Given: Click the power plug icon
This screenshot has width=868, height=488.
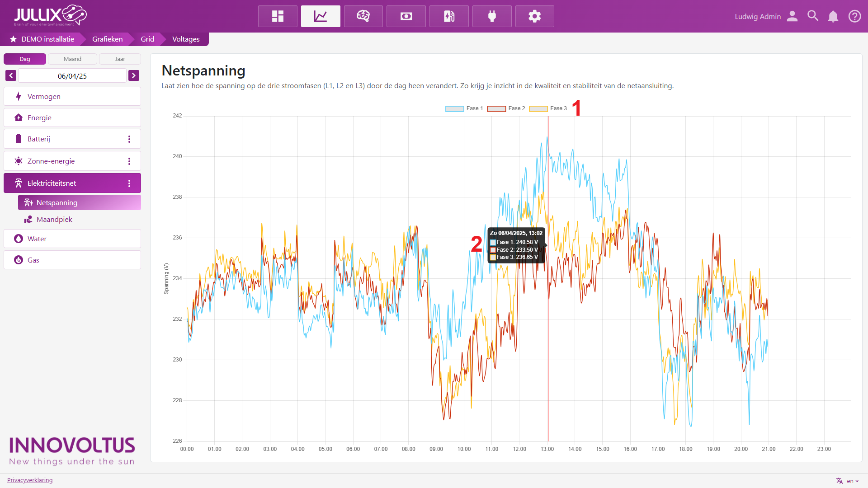Looking at the screenshot, I should tap(492, 16).
